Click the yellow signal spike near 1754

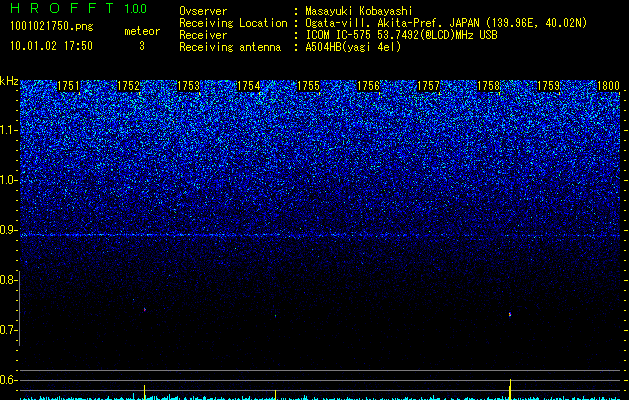click(275, 394)
